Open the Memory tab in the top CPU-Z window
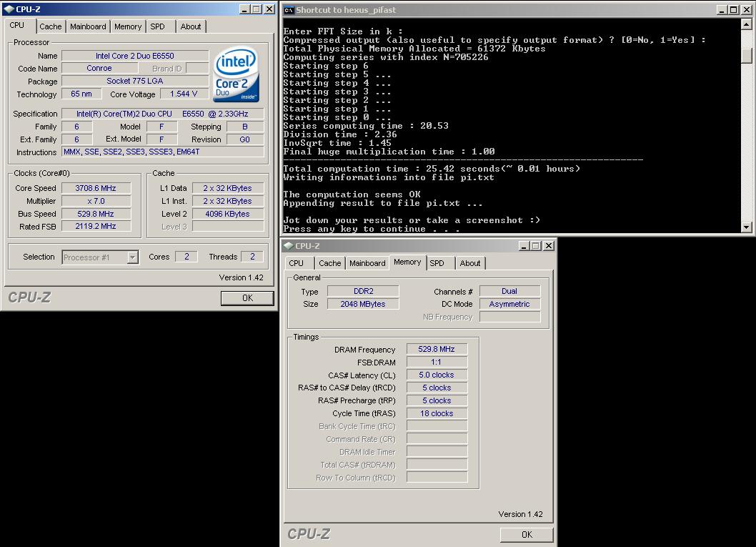Screen dimensions: 756x547 tap(128, 26)
